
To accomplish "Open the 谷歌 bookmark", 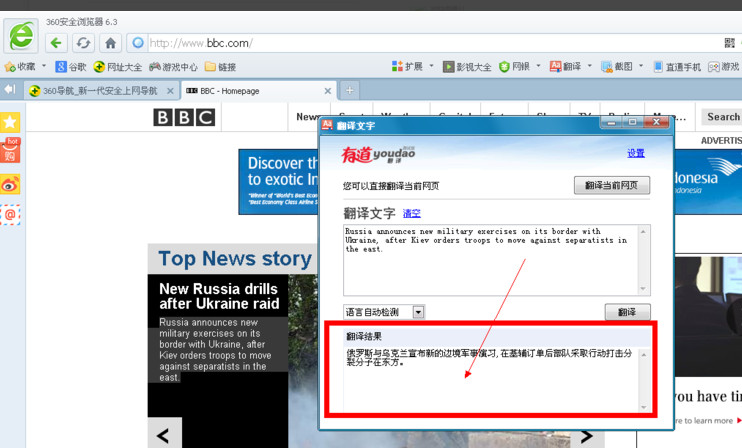I will coord(70,67).
